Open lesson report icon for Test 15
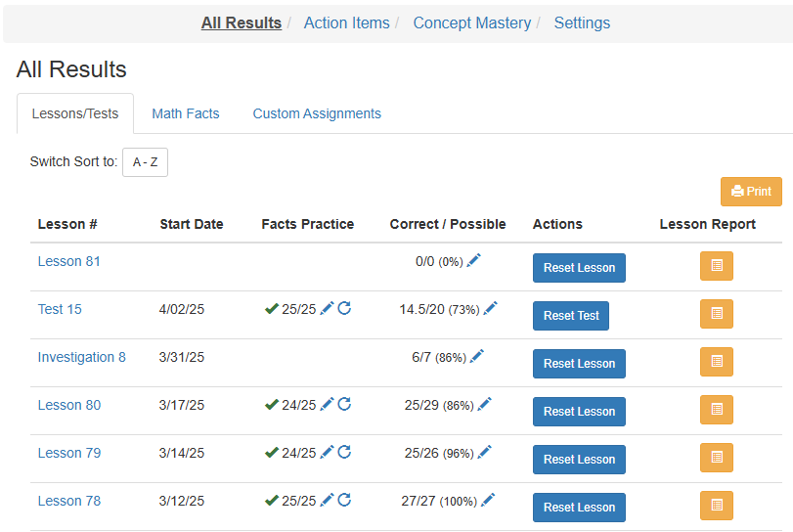Screen dimensions: 793x532 [716, 314]
